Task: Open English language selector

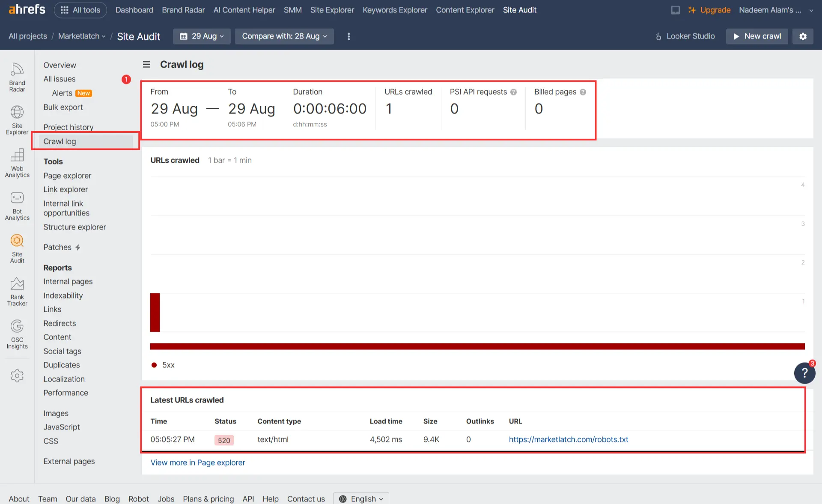Action: [x=361, y=498]
